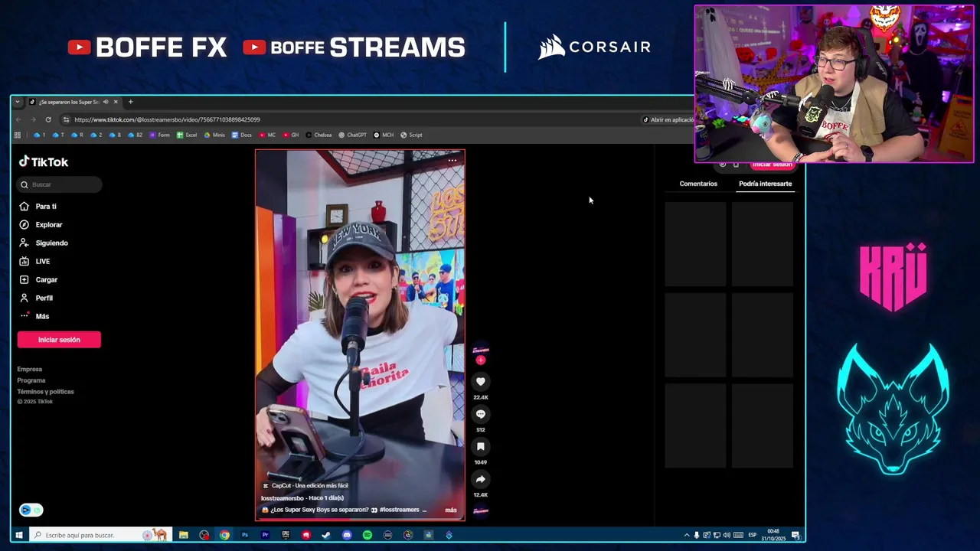The width and height of the screenshot is (980, 551).
Task: Close the TikTok browser tab
Action: [x=116, y=102]
